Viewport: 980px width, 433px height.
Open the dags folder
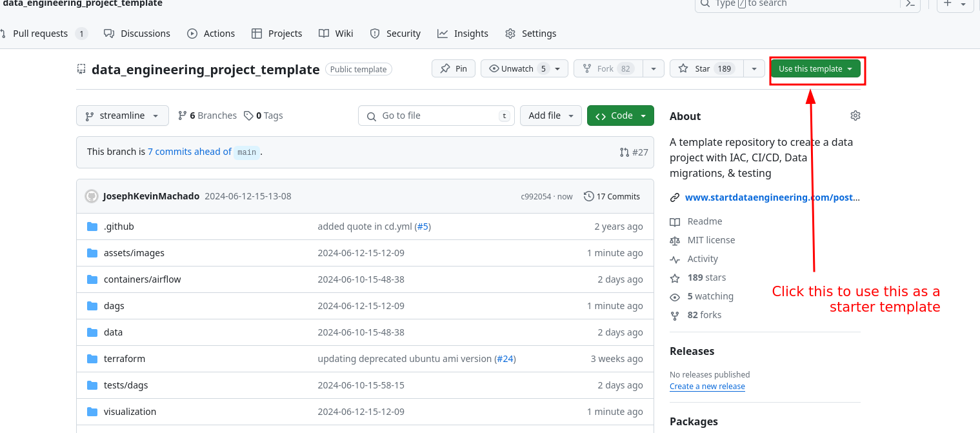tap(114, 306)
